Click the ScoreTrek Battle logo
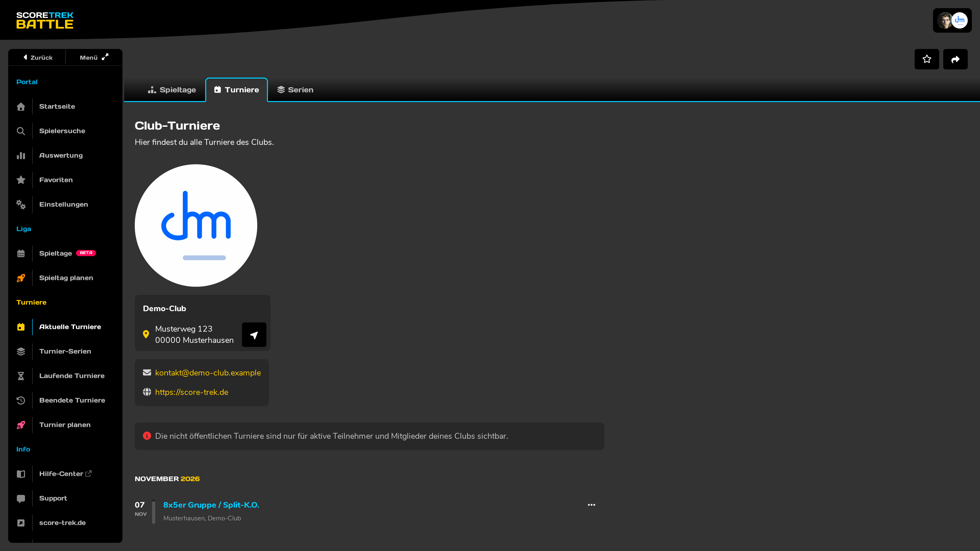The height and width of the screenshot is (551, 980). pyautogui.click(x=45, y=20)
